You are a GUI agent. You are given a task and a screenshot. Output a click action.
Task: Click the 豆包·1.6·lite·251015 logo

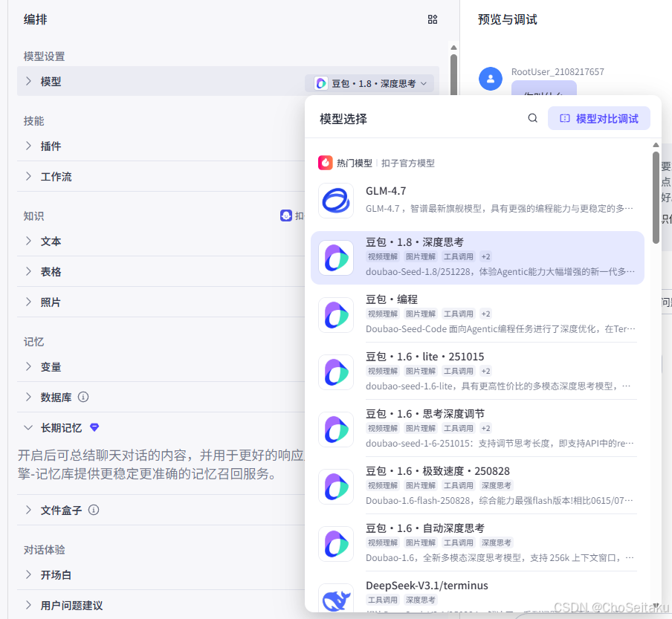point(336,372)
